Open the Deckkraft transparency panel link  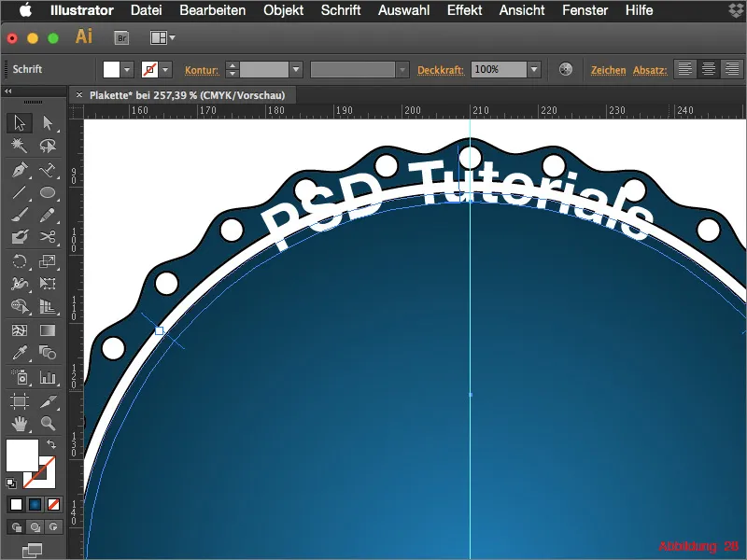441,70
